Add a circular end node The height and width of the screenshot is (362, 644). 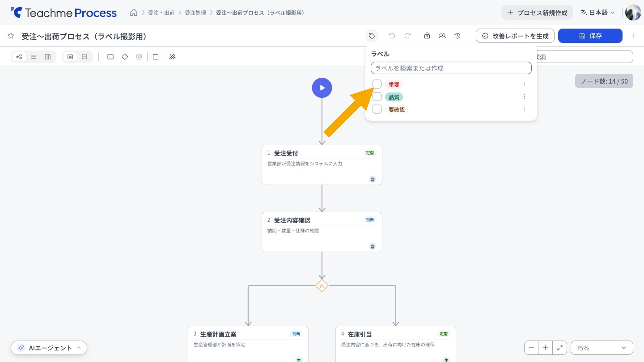tap(139, 57)
